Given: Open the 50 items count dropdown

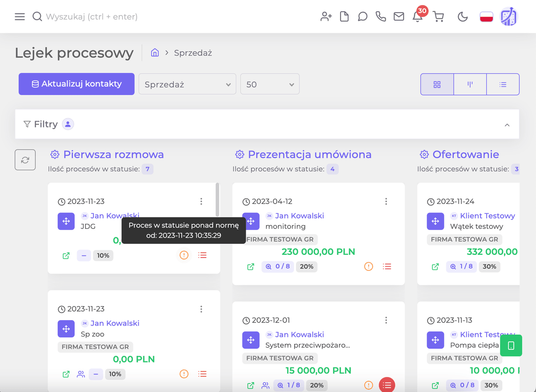Looking at the screenshot, I should 270,84.
